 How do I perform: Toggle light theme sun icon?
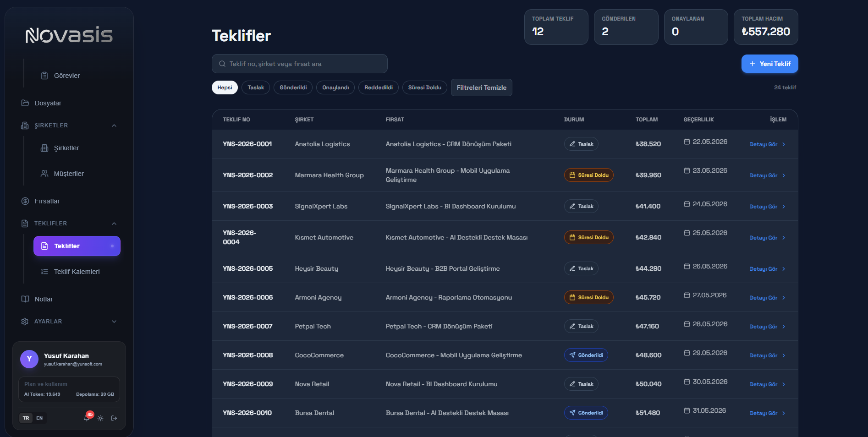(100, 418)
